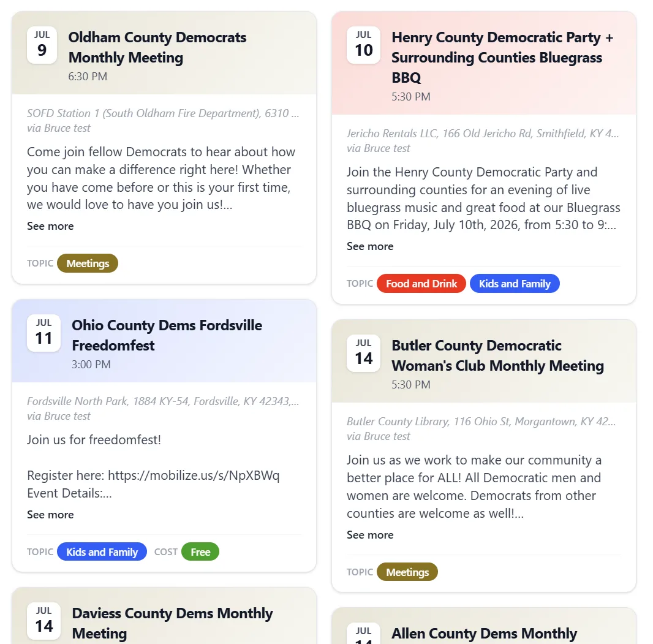Select Kids and Family tag on Freedomfest card
This screenshot has width=653, height=644.
(102, 552)
